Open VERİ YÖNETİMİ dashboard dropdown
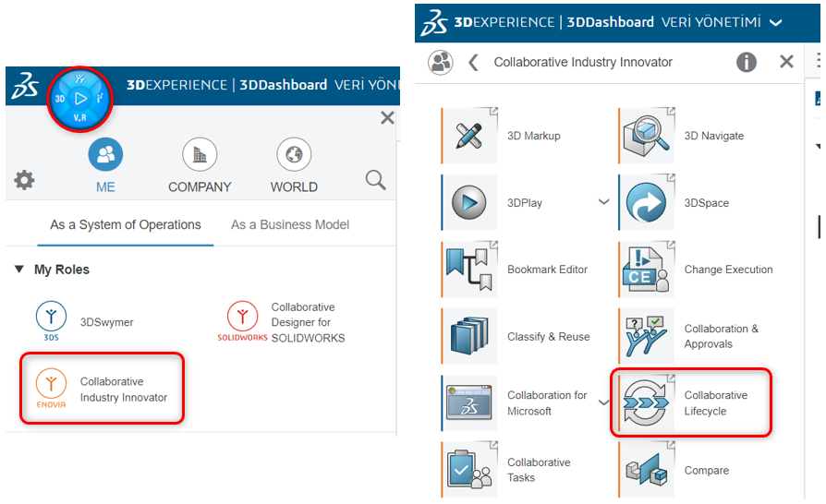The height and width of the screenshot is (504, 826). tap(775, 23)
